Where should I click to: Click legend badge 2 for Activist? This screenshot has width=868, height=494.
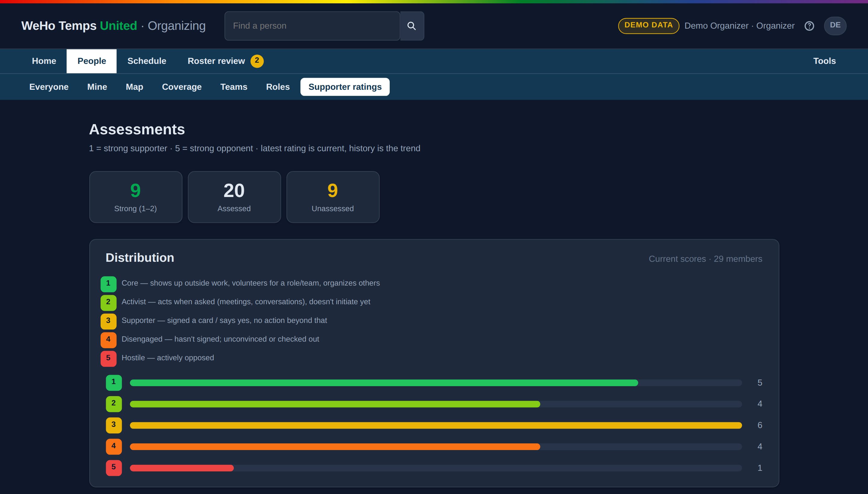pos(108,303)
